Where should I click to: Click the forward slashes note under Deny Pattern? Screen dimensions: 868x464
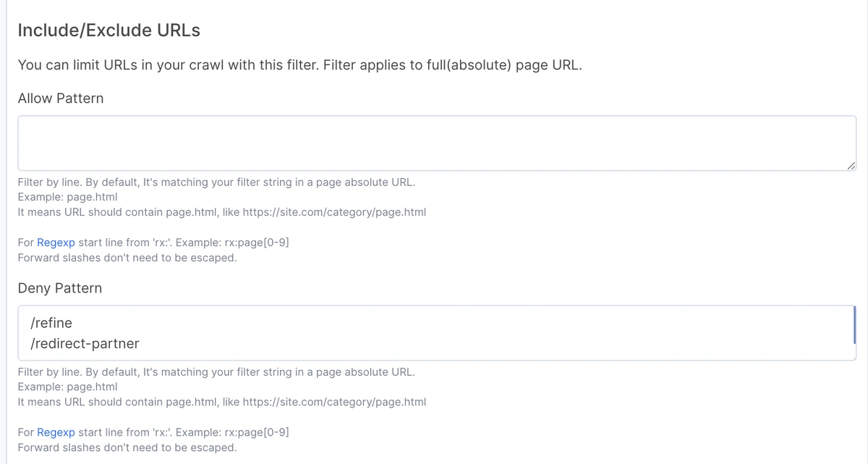pos(127,447)
